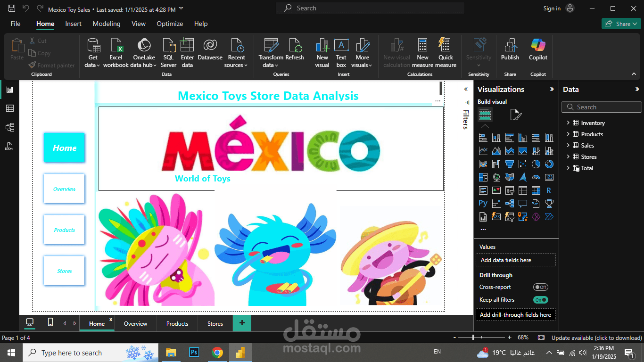Select the treemap visual
Image resolution: width=644 pixels, height=362 pixels.
[483, 177]
